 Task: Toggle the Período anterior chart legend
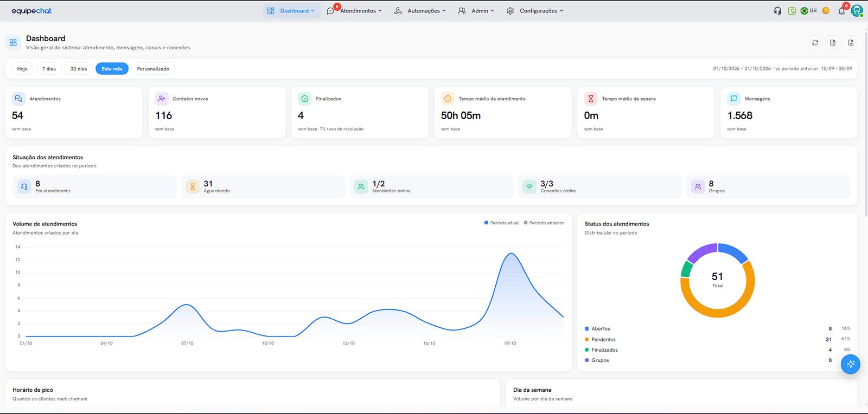pos(544,223)
